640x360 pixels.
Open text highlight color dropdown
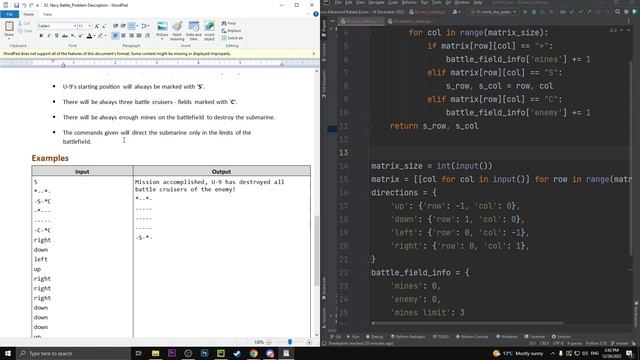105,36
